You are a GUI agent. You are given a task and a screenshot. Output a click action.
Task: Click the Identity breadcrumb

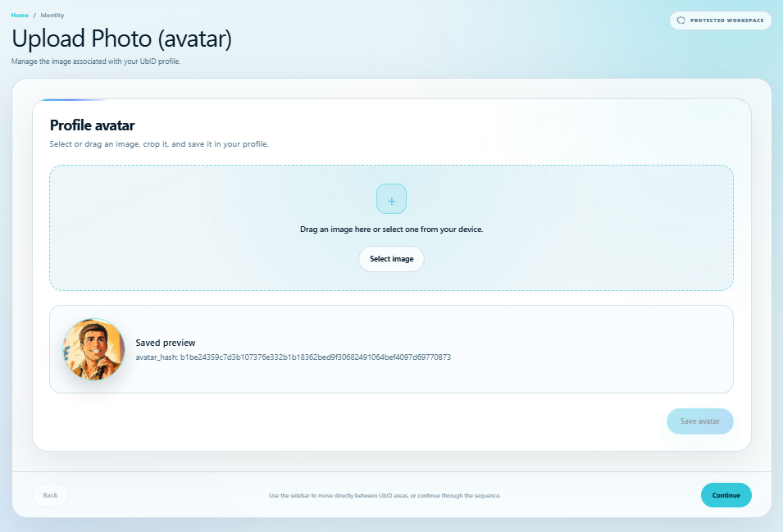pos(52,15)
